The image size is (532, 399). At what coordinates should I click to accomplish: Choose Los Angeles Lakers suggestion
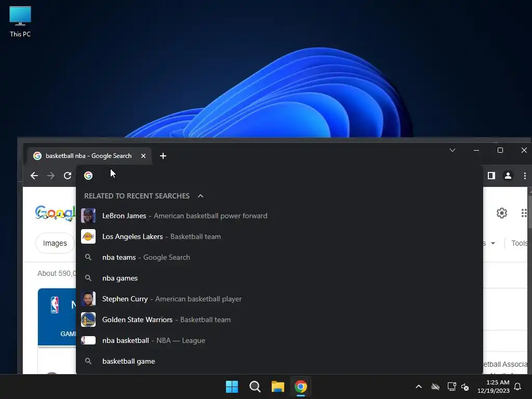pos(279,236)
